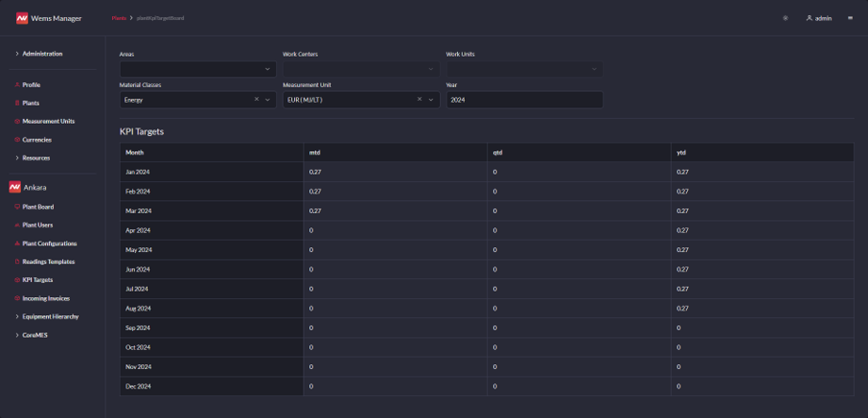The height and width of the screenshot is (418, 868).
Task: Click the Wems Manager logo icon
Action: [22, 18]
